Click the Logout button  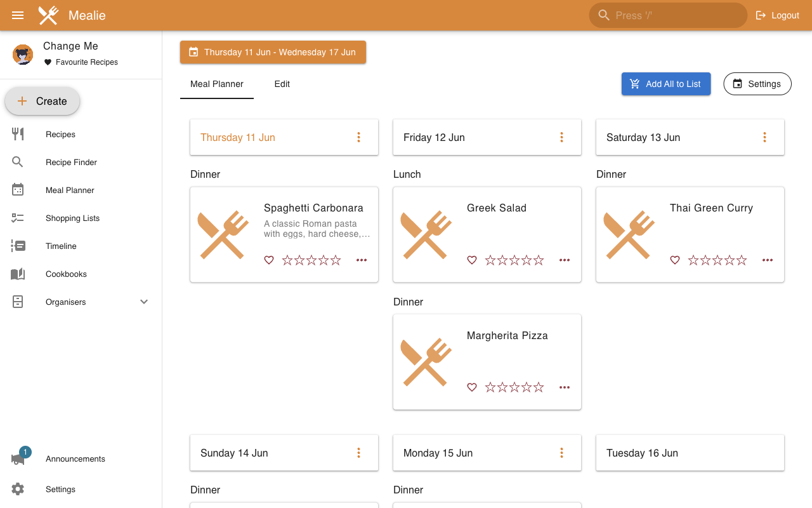(x=777, y=15)
